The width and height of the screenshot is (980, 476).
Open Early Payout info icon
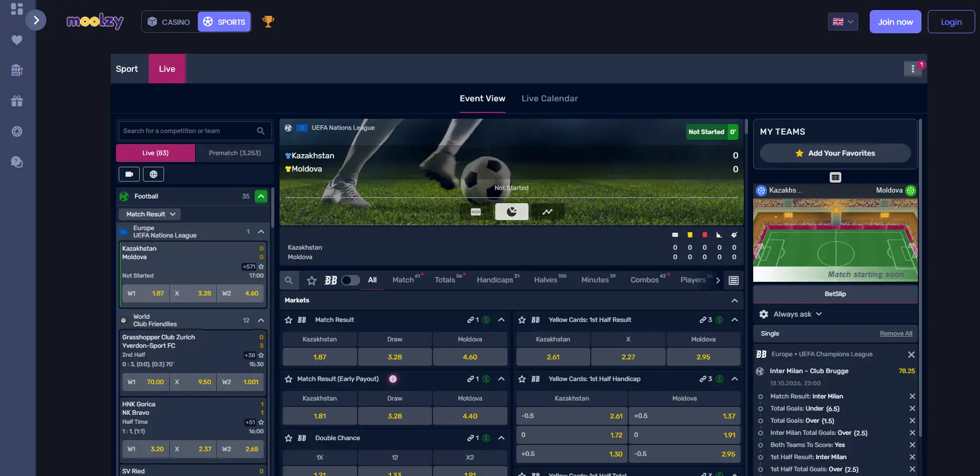coord(393,379)
